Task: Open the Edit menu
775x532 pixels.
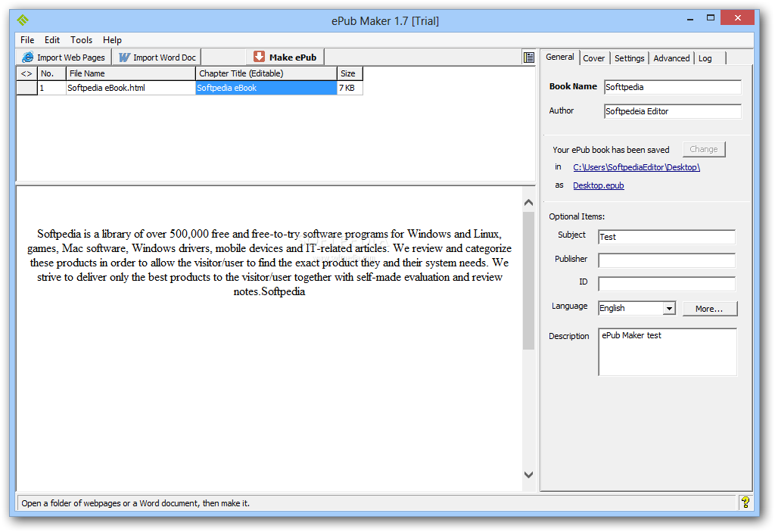Action: pos(52,40)
